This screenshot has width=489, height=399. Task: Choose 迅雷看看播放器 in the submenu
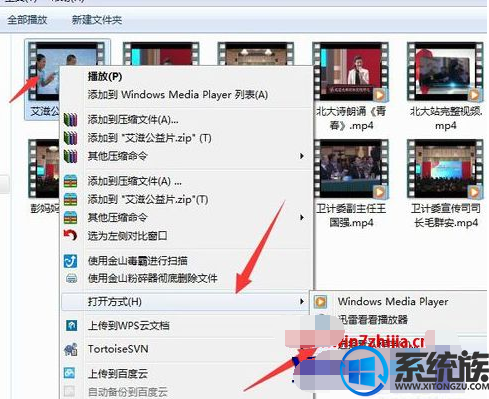373,320
